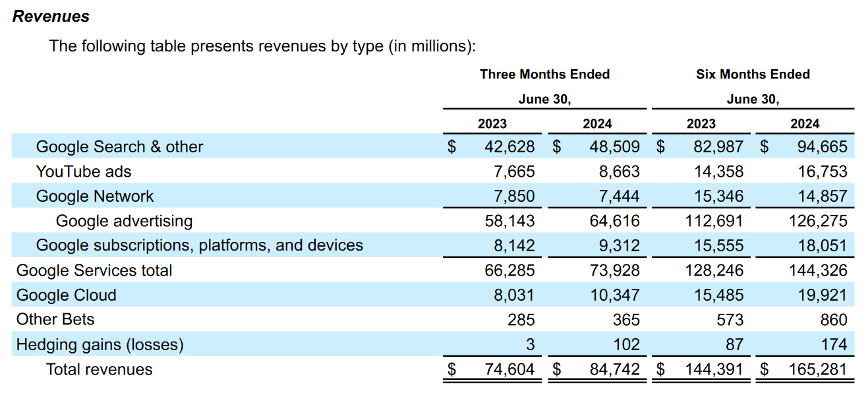Viewport: 868px width, 395px height.
Task: Select the "Total revenues" row label
Action: pyautogui.click(x=100, y=369)
